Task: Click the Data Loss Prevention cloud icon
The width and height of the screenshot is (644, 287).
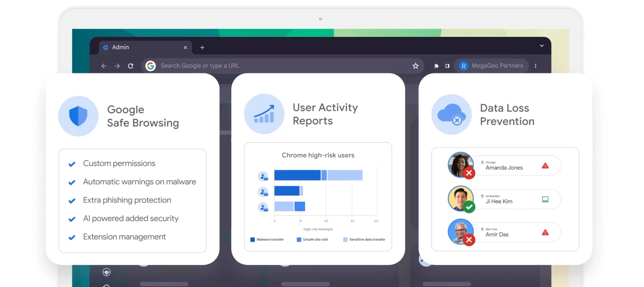Action: (x=451, y=114)
